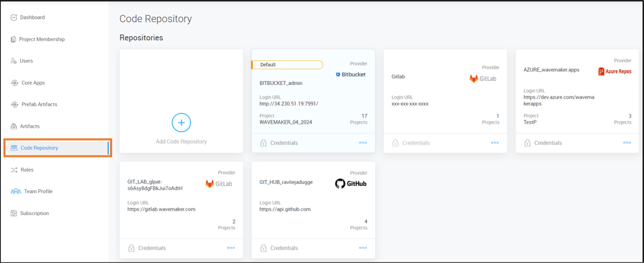The height and width of the screenshot is (263, 644).
Task: Open the Roles page
Action: (27, 170)
